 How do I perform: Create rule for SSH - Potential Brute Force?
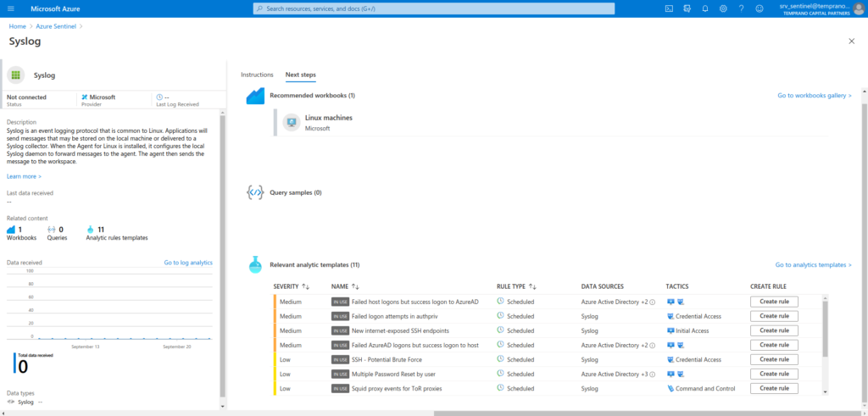click(774, 359)
